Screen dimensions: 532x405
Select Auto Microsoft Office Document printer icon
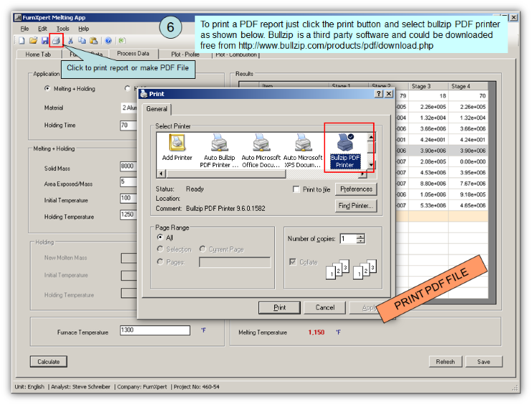pos(261,151)
